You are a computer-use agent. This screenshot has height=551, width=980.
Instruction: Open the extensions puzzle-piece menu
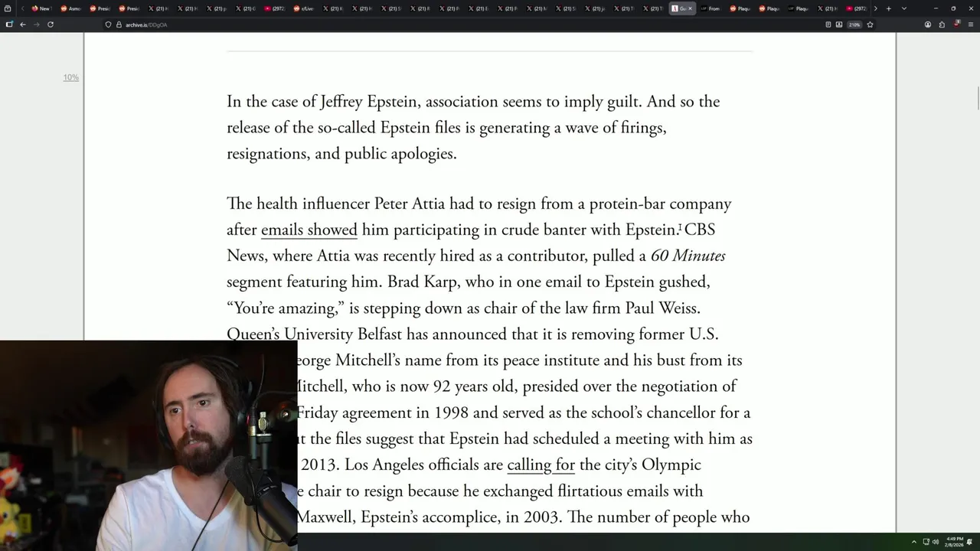(x=942, y=24)
